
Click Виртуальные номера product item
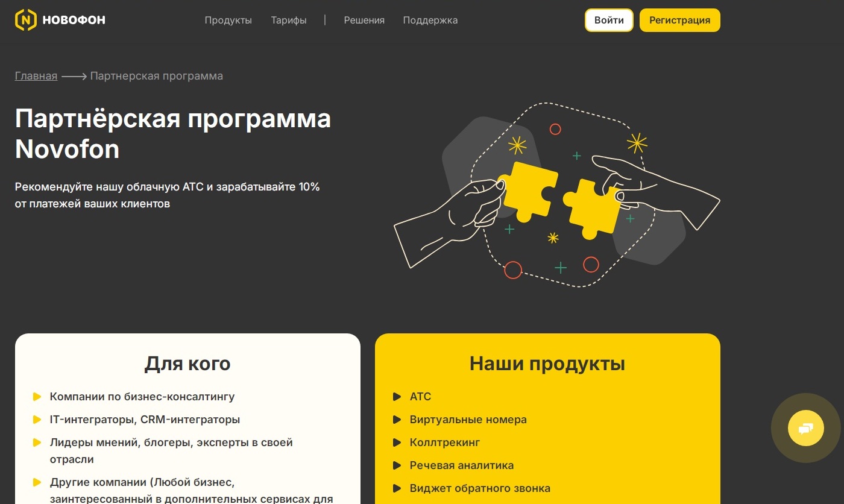click(468, 420)
